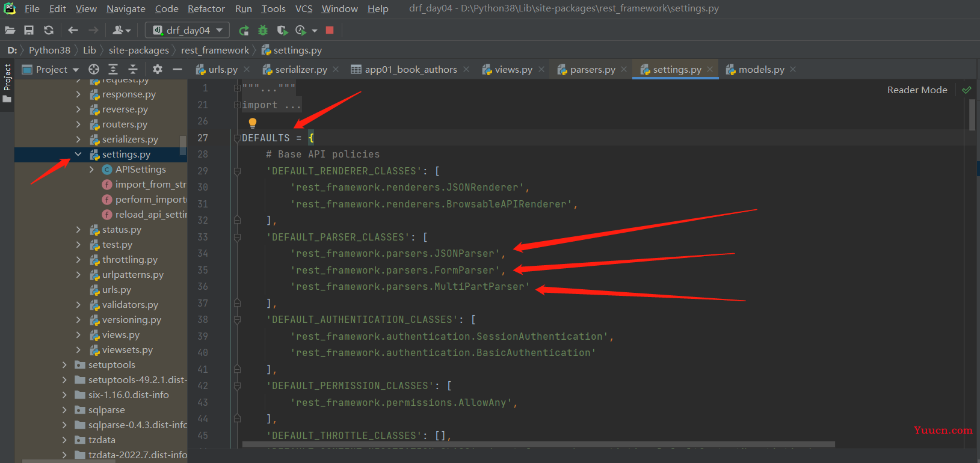The width and height of the screenshot is (980, 463).
Task: Open Project panel gear settings
Action: 158,69
